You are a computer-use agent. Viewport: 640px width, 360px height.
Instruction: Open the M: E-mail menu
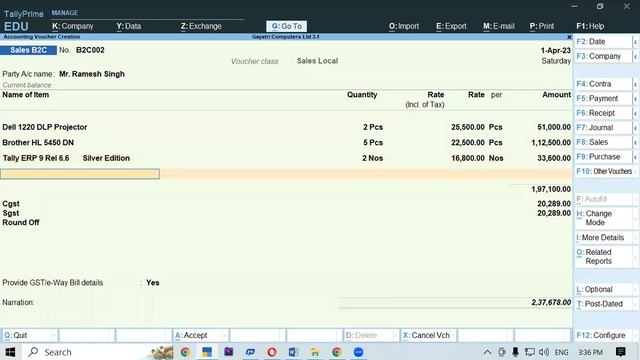click(x=499, y=26)
